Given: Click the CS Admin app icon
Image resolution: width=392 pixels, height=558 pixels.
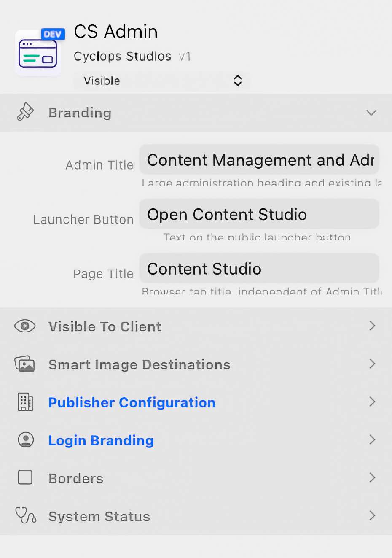Looking at the screenshot, I should pos(38,53).
